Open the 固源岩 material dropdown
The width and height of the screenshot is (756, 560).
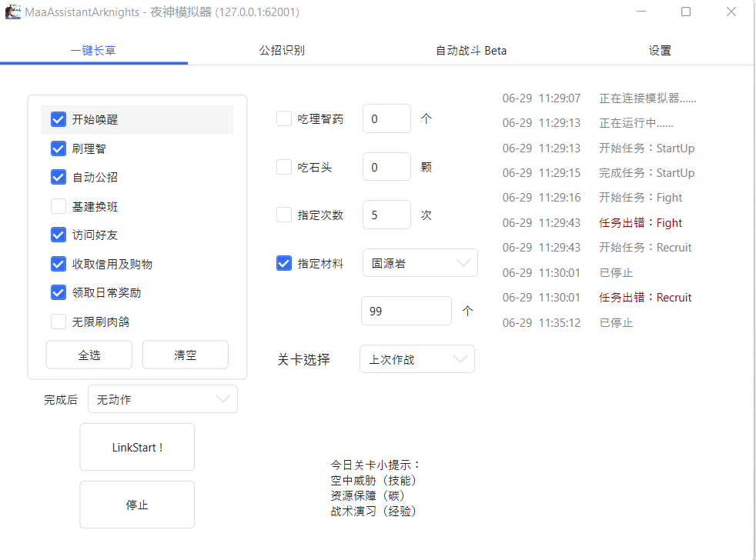pos(420,262)
